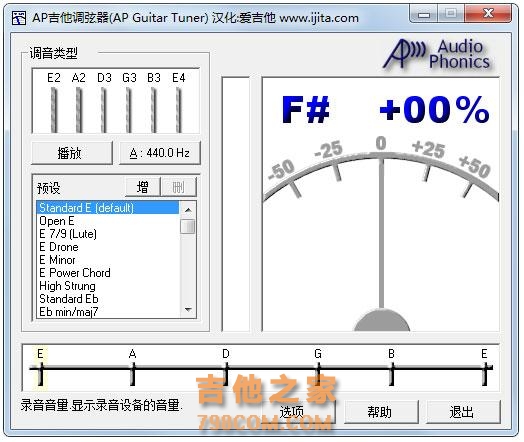Click the high E marker on the pitch scale
This screenshot has width=524, height=442.
pos(485,367)
